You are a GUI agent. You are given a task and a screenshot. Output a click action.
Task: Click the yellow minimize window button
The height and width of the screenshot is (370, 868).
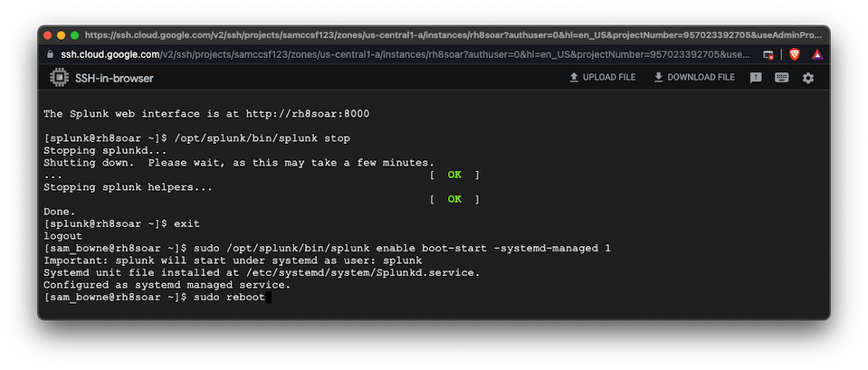(62, 35)
